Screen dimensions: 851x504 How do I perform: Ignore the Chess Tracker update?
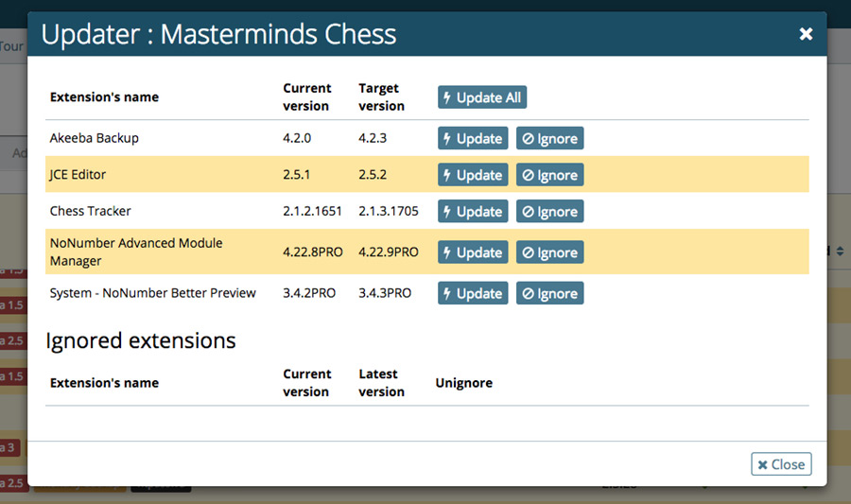(x=549, y=211)
